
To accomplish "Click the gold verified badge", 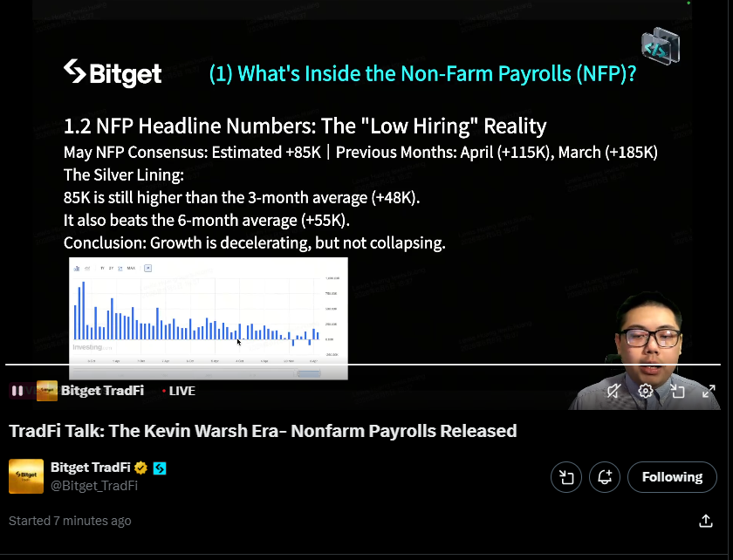I will [140, 468].
